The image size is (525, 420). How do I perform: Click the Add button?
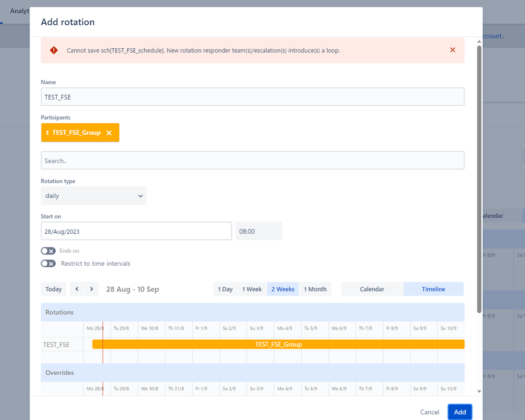coord(460,412)
